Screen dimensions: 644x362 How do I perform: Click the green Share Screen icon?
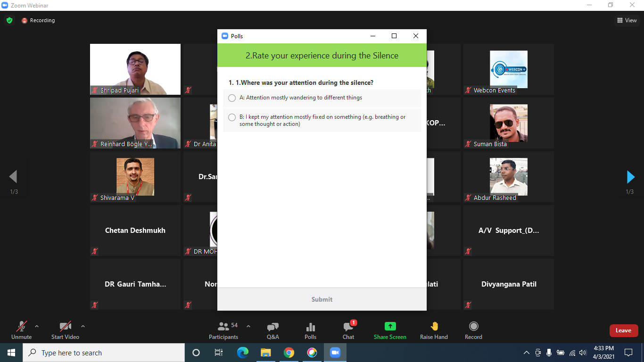tap(390, 327)
